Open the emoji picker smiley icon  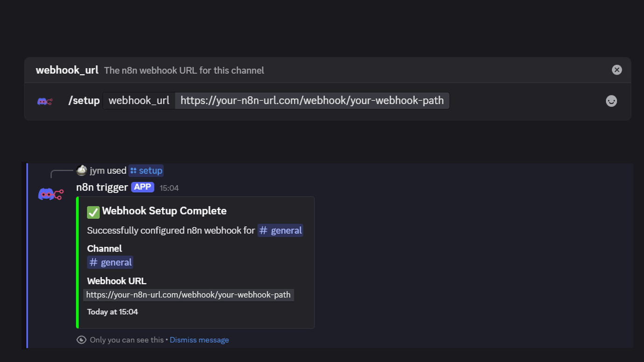pos(611,101)
